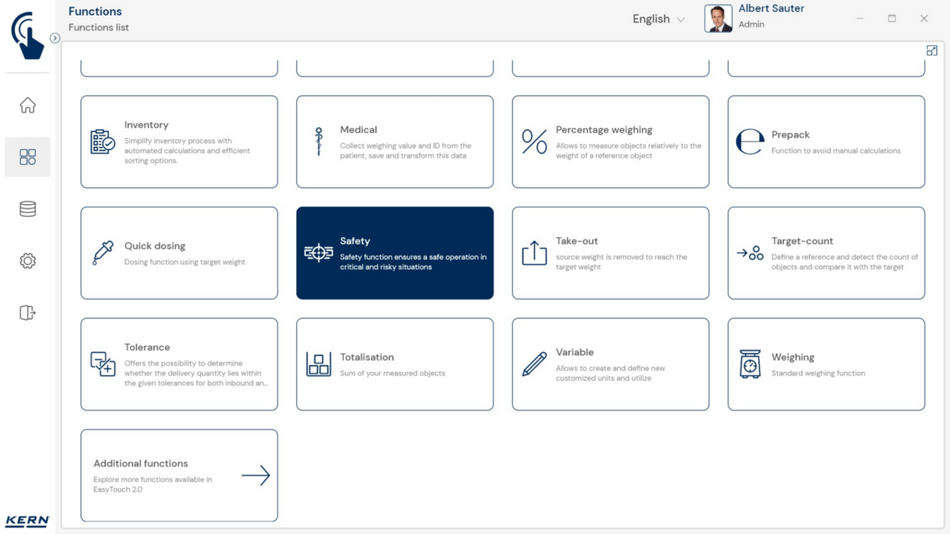Select the highlighted Safety function card
950x534 pixels.
[395, 253]
